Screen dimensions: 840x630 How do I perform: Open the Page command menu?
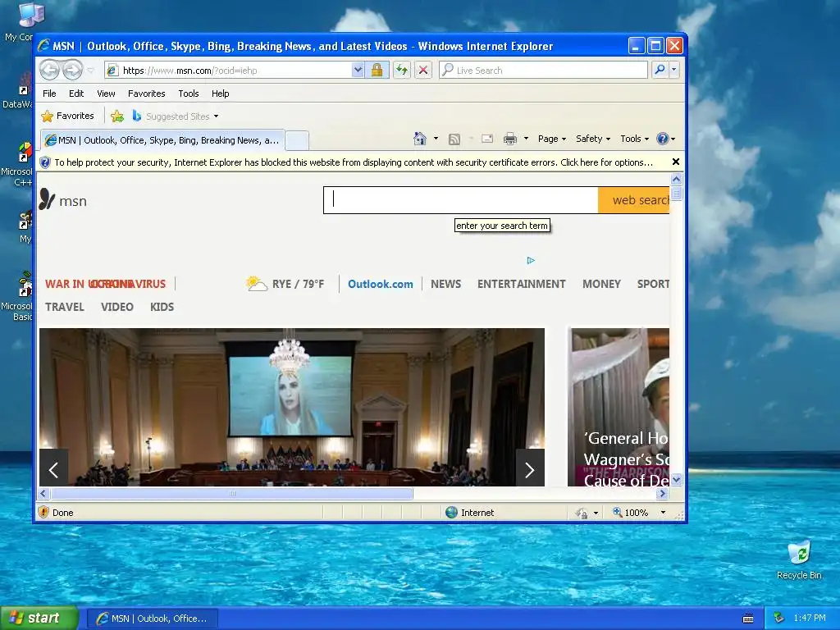552,139
